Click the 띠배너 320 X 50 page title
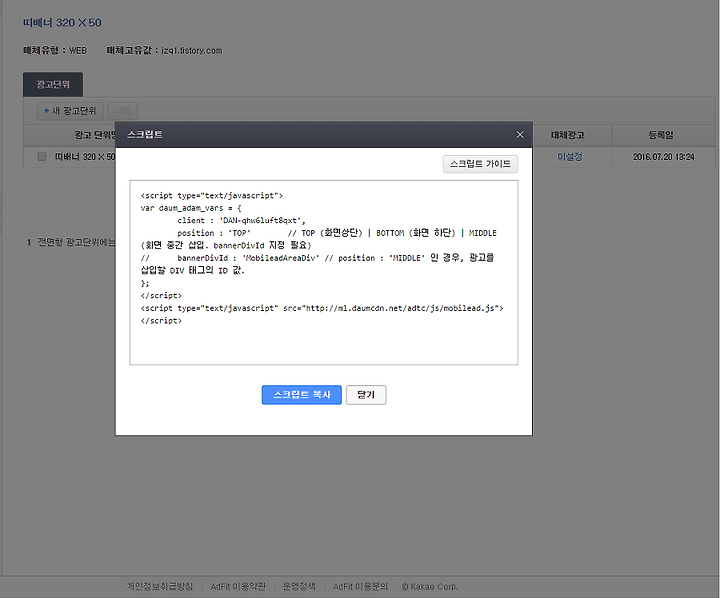This screenshot has width=720, height=598. pyautogui.click(x=62, y=23)
